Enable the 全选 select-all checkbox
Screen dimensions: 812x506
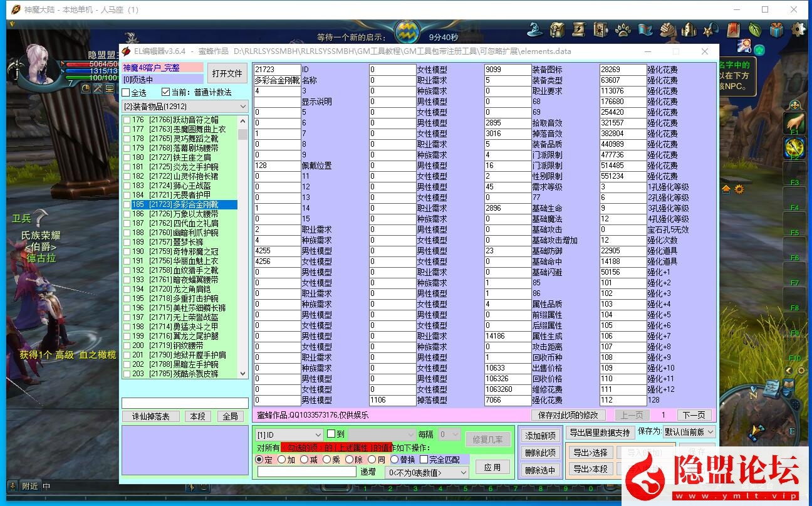click(x=126, y=93)
